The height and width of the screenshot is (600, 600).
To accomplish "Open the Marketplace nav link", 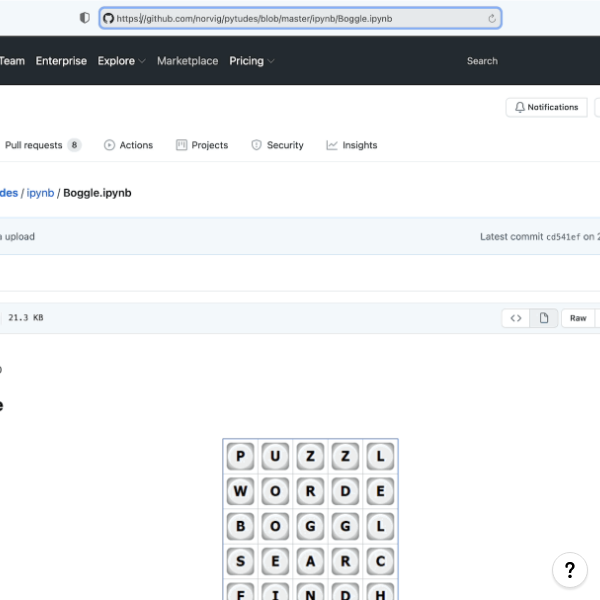I will click(x=188, y=61).
